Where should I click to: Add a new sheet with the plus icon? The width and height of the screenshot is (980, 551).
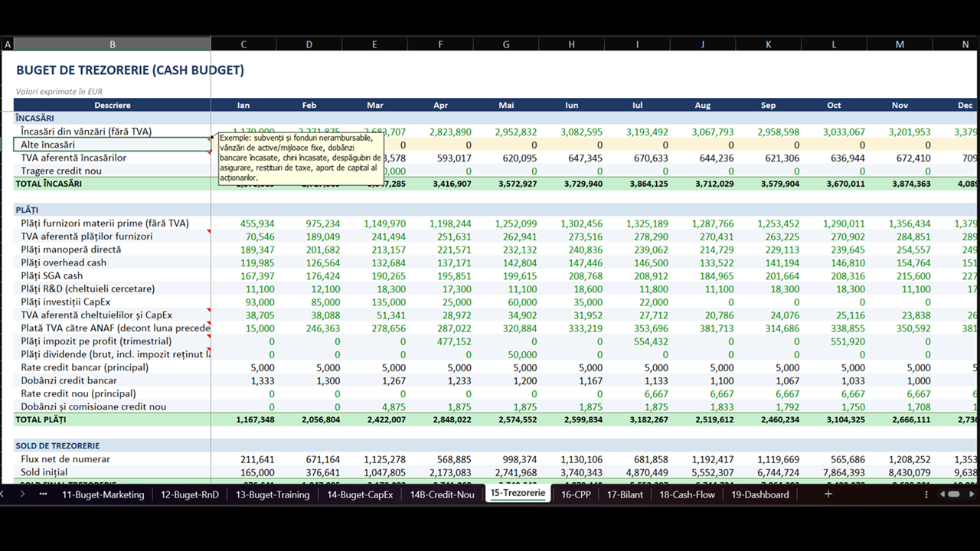point(828,494)
